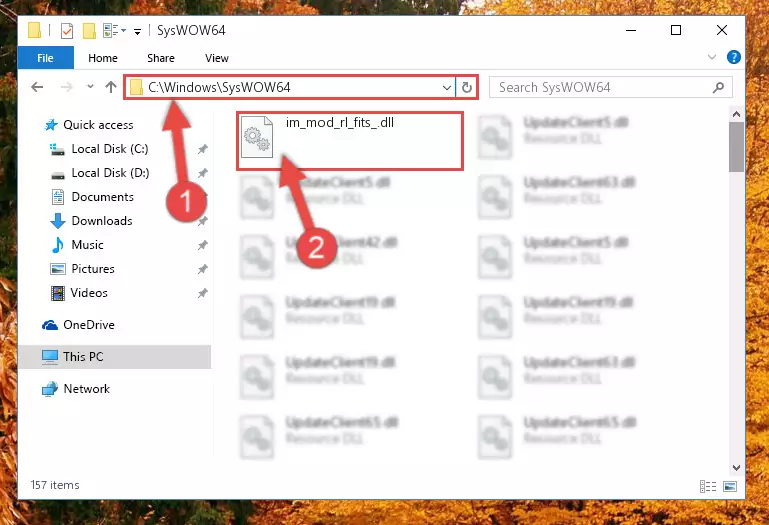
Task: Click the 157 items status text
Action: [x=55, y=485]
